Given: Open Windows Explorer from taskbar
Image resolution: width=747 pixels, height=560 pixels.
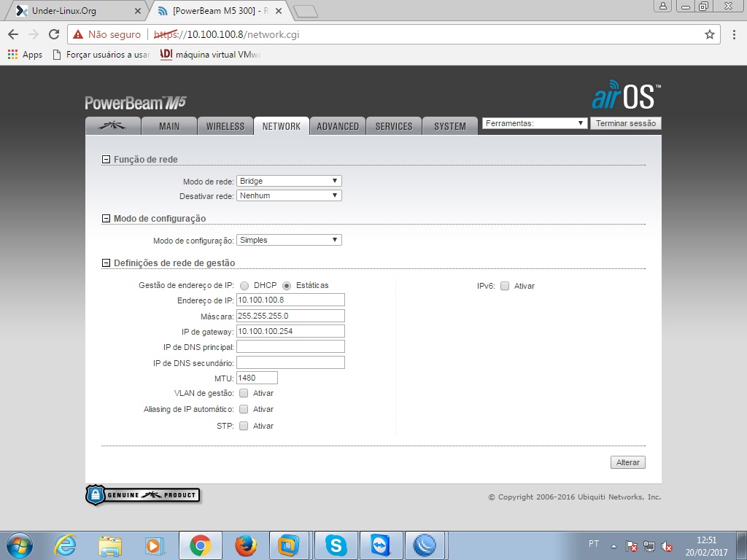Looking at the screenshot, I should tap(110, 545).
